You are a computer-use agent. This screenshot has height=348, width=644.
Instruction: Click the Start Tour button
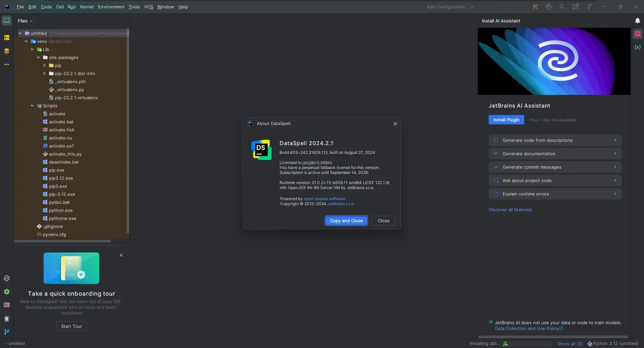(x=71, y=326)
